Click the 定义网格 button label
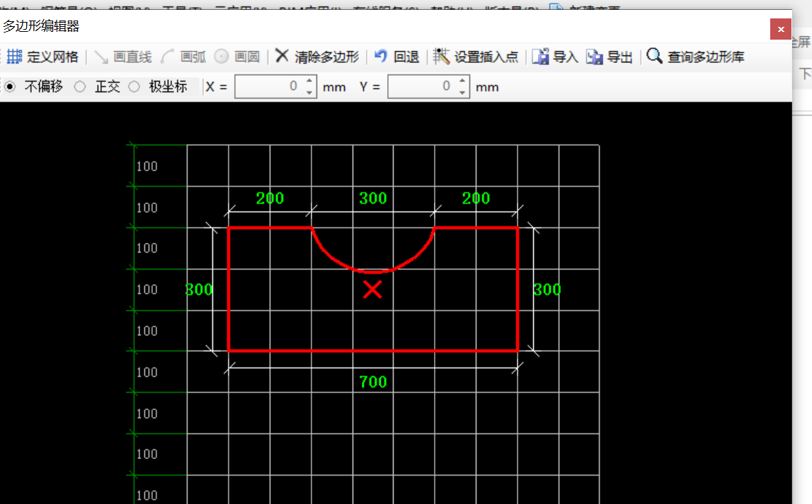 click(52, 57)
